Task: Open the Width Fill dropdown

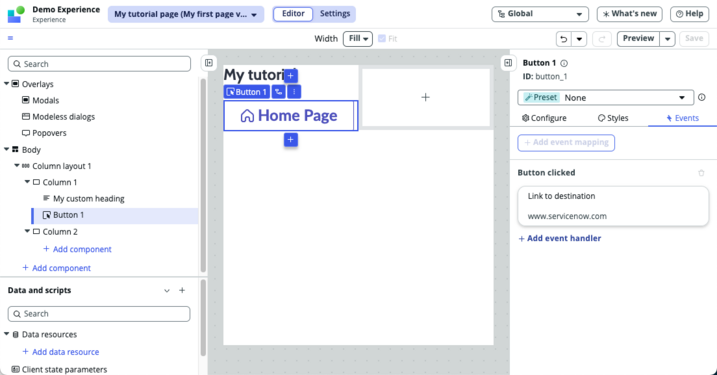Action: (358, 38)
